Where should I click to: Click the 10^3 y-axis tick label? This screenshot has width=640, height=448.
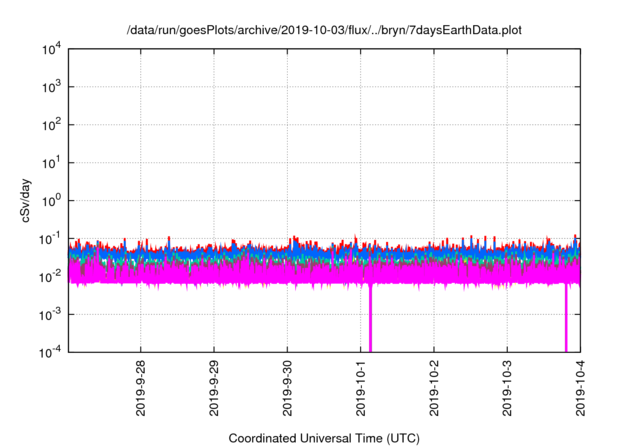[51, 87]
